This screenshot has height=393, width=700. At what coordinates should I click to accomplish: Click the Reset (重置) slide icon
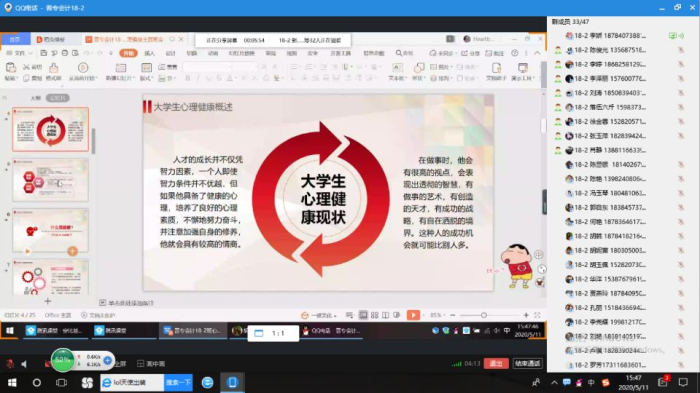pos(162,67)
